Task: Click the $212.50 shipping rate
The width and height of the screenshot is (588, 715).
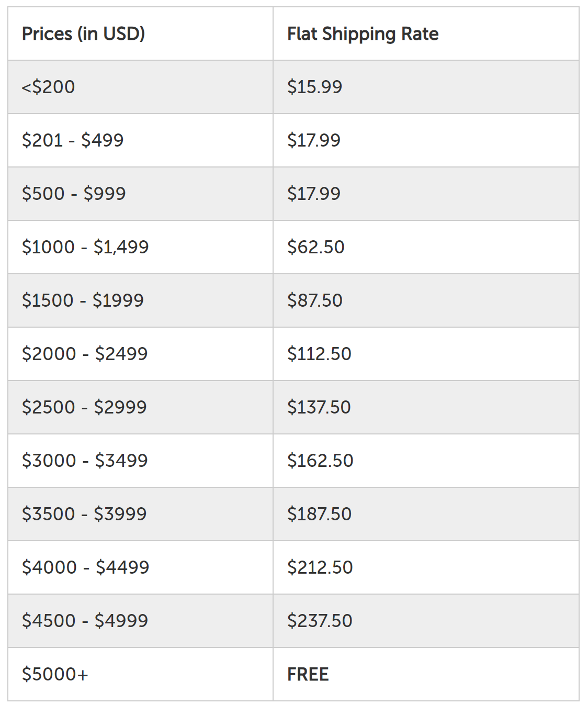Action: (x=320, y=567)
